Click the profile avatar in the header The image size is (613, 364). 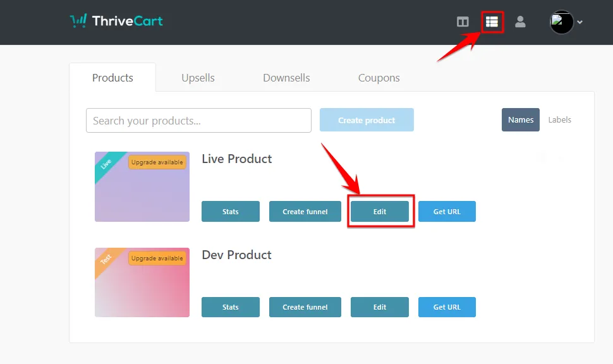point(561,22)
